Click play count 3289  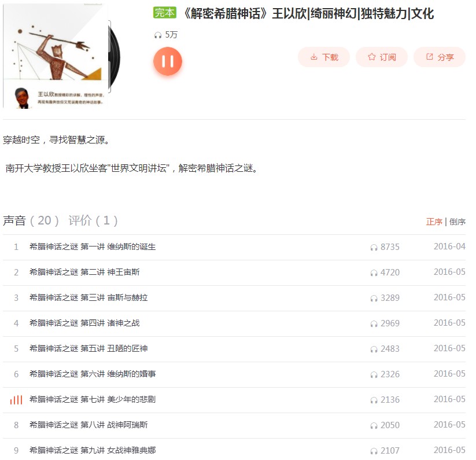click(x=390, y=298)
